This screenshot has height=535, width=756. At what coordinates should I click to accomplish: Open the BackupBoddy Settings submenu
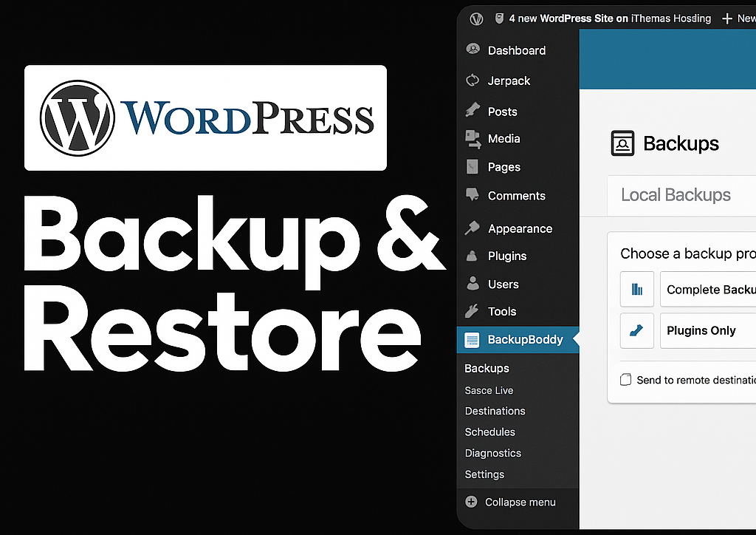click(484, 474)
